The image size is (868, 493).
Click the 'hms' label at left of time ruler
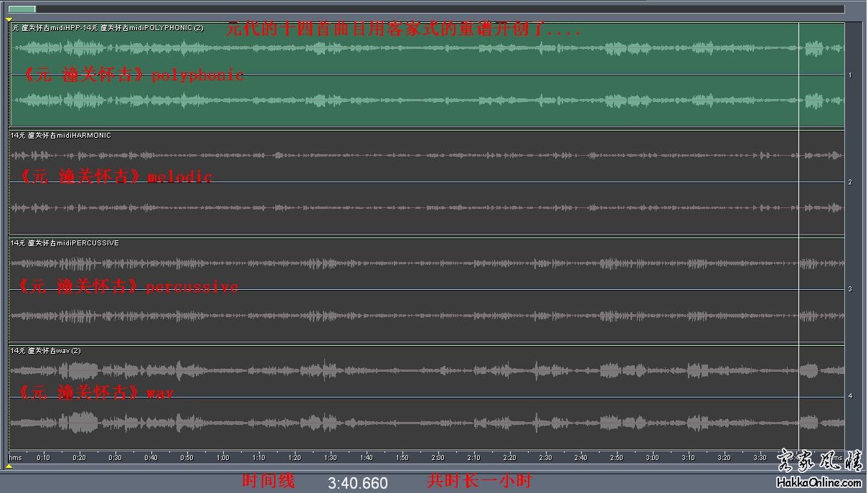(x=15, y=457)
